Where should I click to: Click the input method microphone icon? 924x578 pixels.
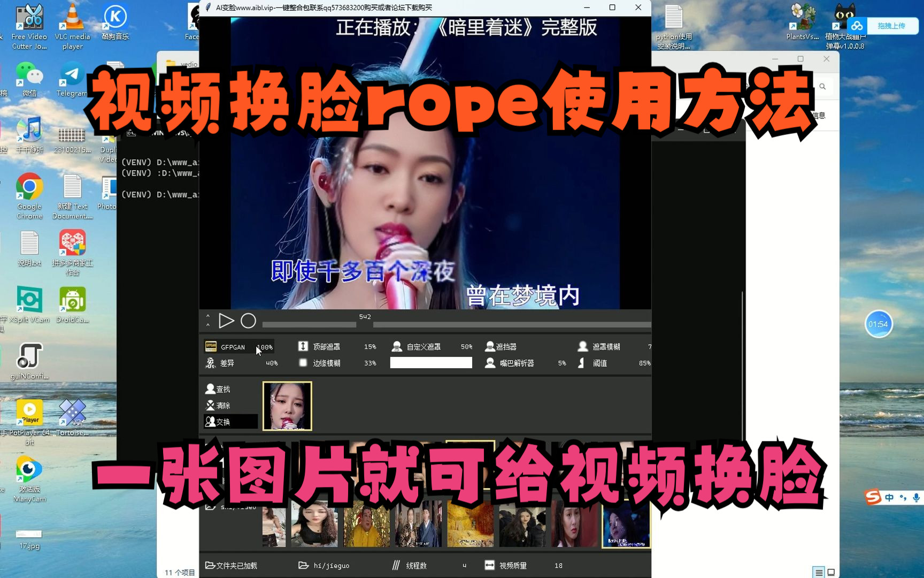pyautogui.click(x=916, y=498)
